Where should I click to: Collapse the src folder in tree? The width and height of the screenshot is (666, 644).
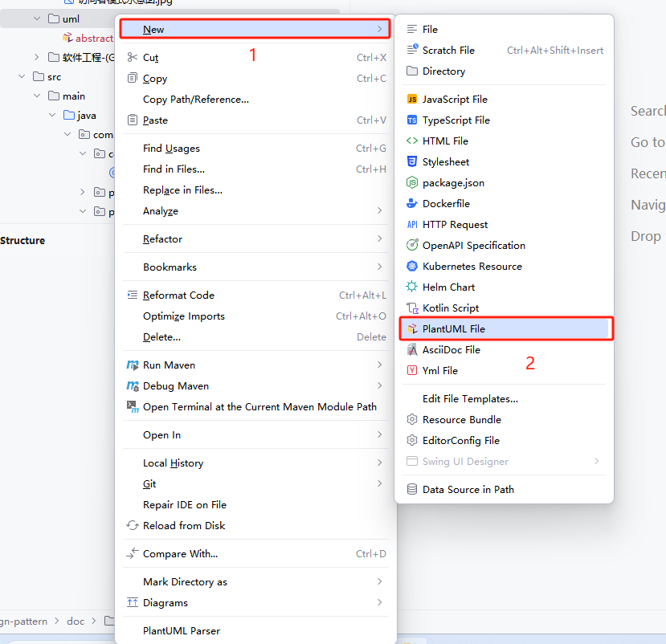coord(22,77)
